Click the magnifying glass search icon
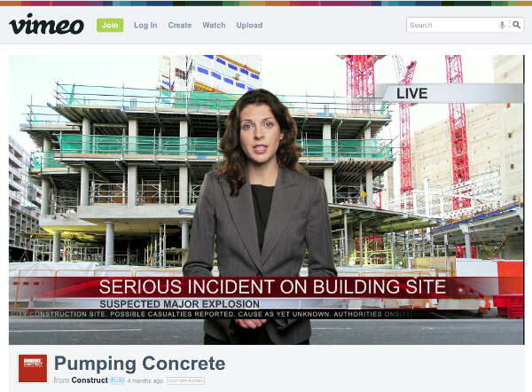The image size is (532, 392). pos(516,25)
